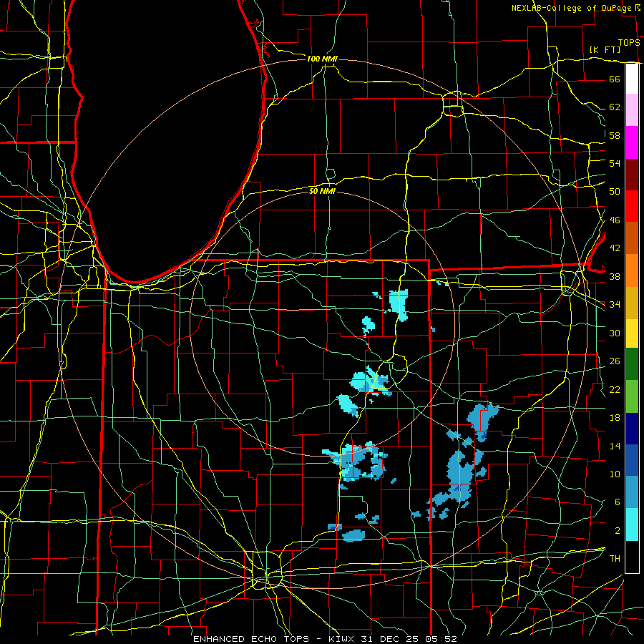Click the medium blue legend swatch between 10 and 14

tap(632, 460)
